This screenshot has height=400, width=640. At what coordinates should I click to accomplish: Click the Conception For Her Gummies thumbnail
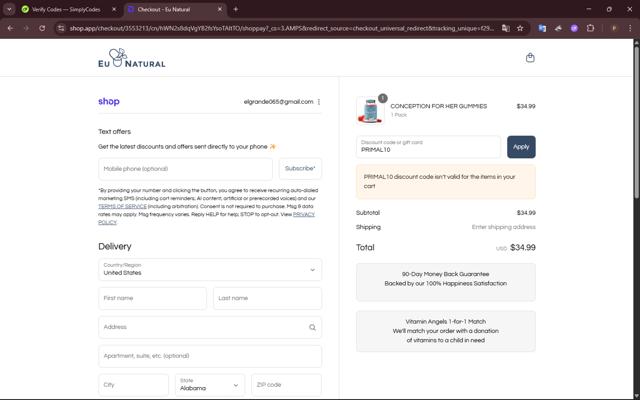tap(370, 110)
